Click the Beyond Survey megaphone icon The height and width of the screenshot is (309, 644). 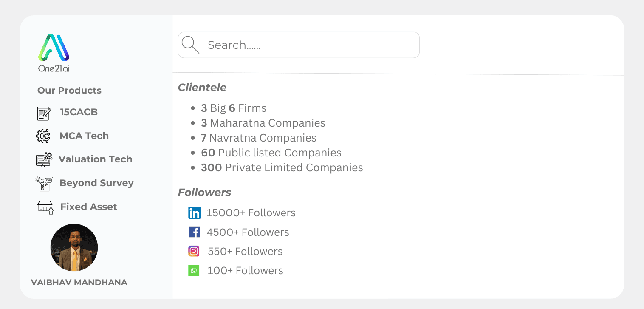tap(44, 183)
